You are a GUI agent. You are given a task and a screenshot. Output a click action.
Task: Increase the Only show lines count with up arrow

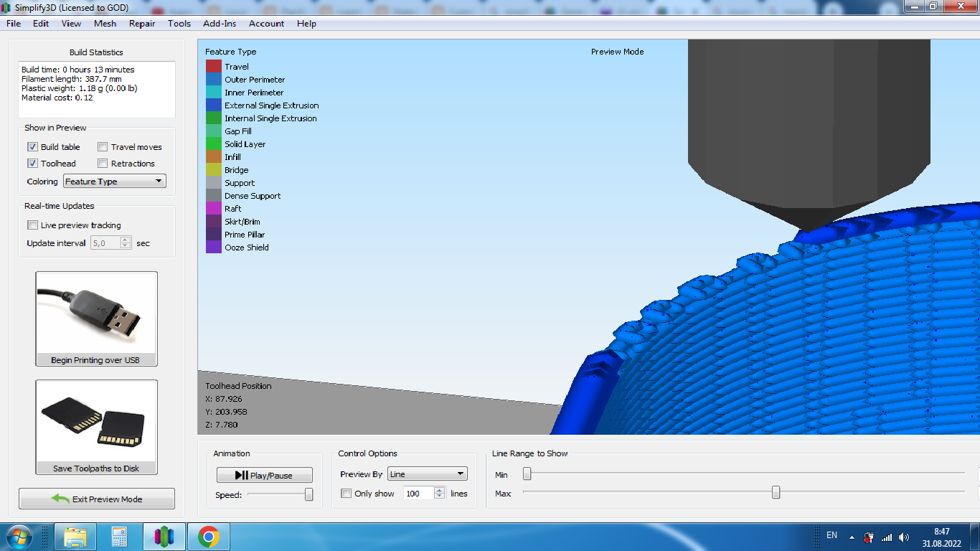tap(440, 490)
